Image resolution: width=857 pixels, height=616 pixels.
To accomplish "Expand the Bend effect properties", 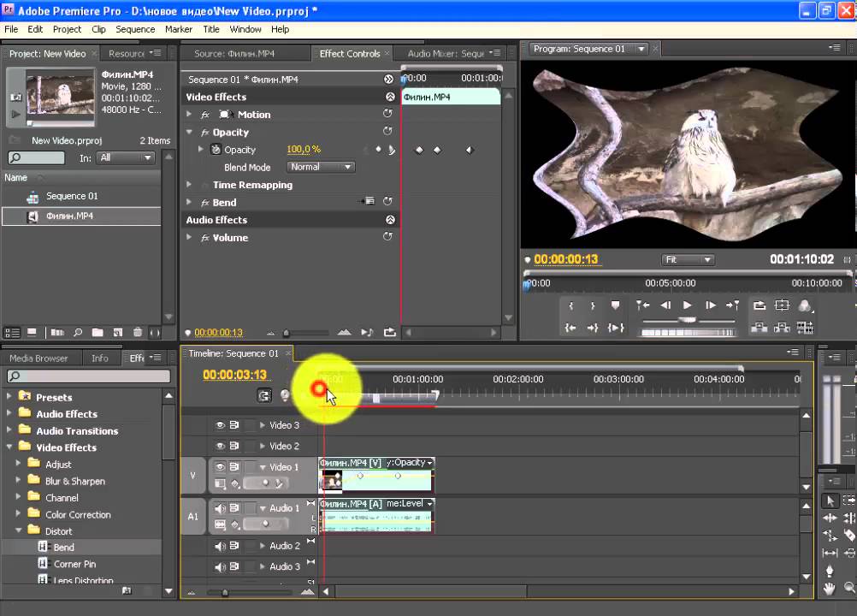I will (189, 202).
